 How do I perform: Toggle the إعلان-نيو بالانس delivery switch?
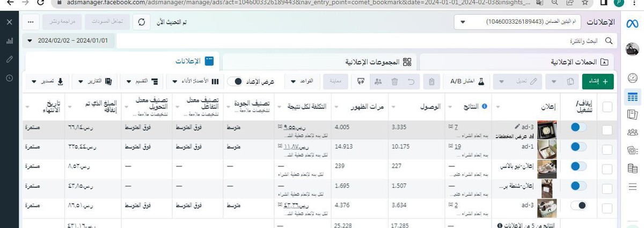(x=579, y=166)
